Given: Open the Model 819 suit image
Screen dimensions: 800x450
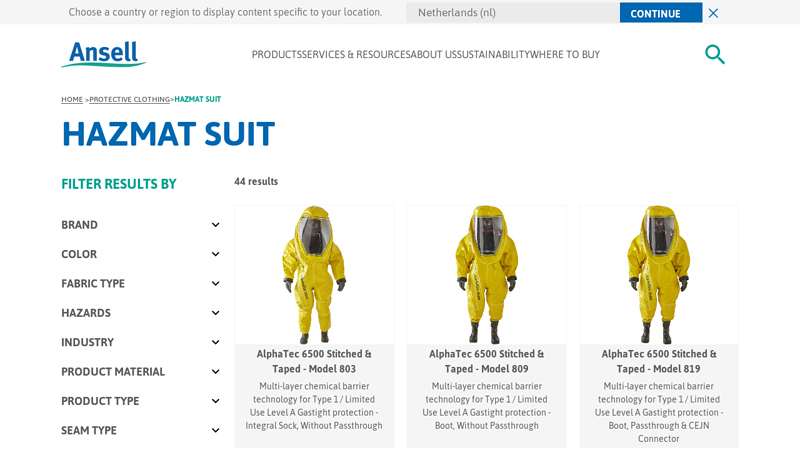Looking at the screenshot, I should click(659, 274).
